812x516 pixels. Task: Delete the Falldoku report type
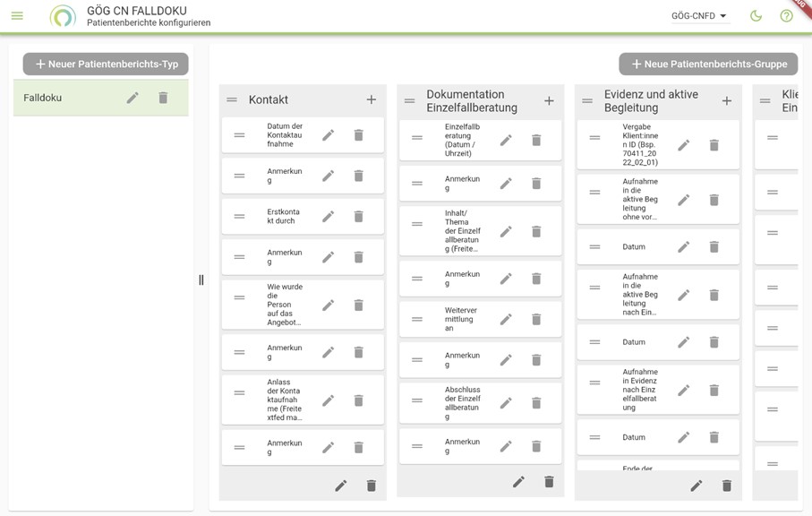pyautogui.click(x=163, y=98)
